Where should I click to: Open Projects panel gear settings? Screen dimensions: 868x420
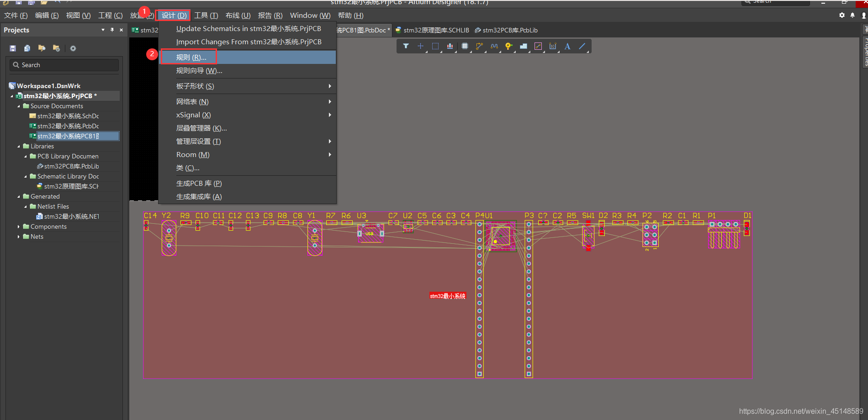tap(73, 48)
